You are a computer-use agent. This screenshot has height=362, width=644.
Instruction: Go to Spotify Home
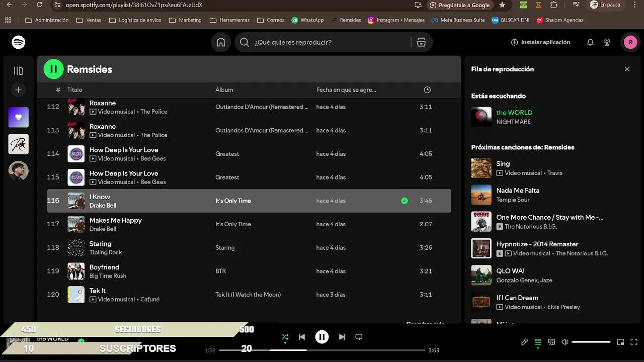click(221, 42)
